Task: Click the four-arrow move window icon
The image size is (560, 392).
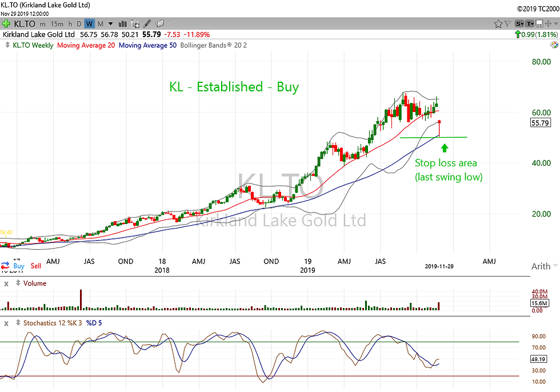Action: click(548, 24)
